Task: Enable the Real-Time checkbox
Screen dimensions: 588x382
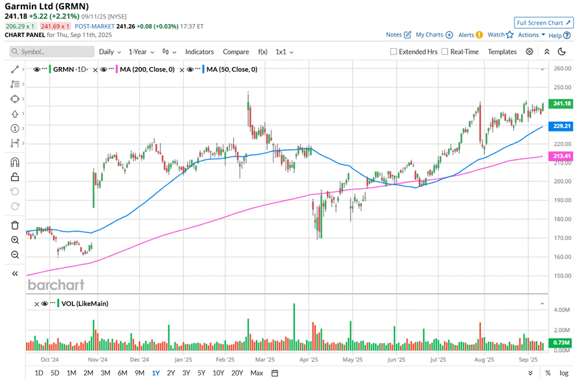Action: (445, 51)
